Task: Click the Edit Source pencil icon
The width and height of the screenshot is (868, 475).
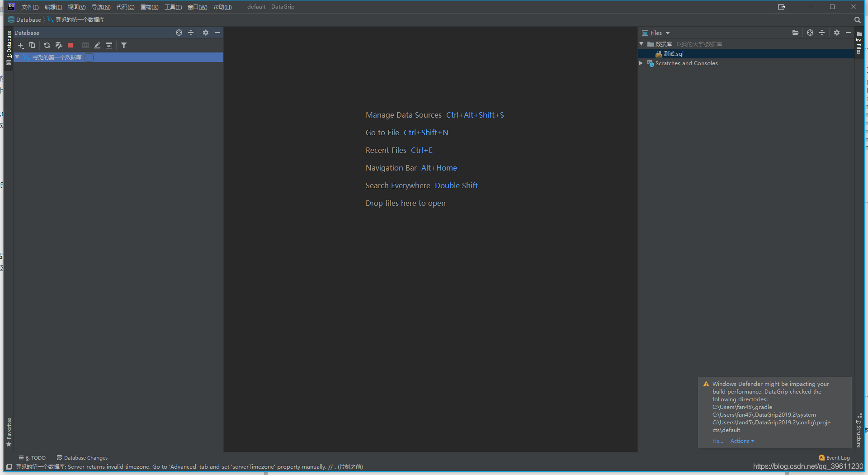Action: click(97, 45)
